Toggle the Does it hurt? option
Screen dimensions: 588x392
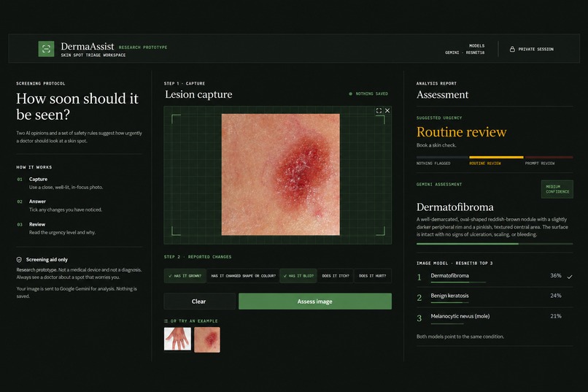pos(372,276)
